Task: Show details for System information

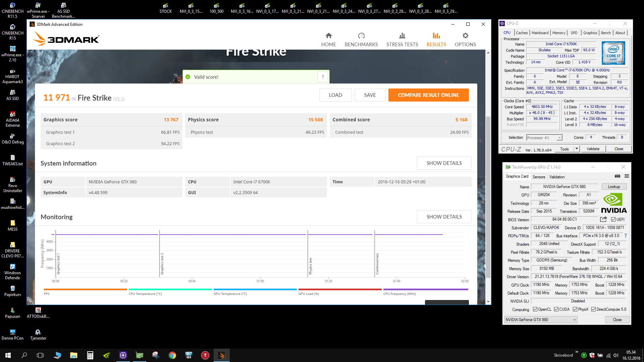Action: pos(444,163)
